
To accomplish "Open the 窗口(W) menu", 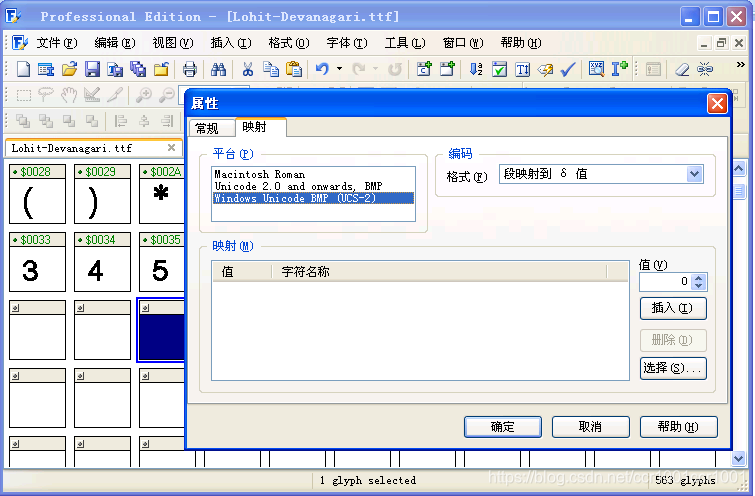I will [463, 43].
